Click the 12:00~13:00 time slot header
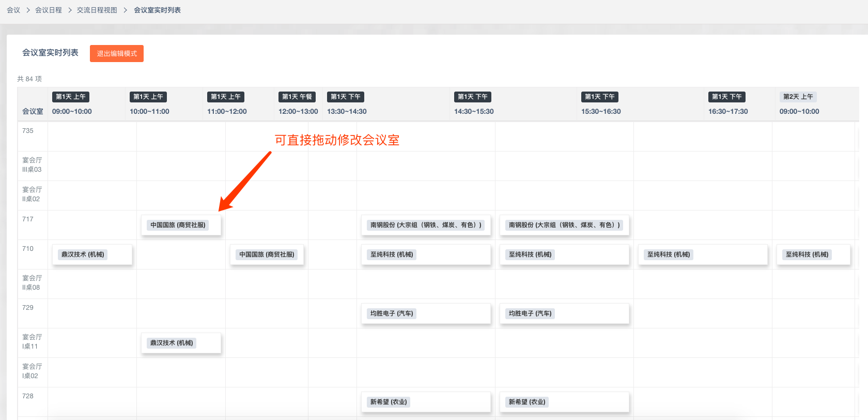 pyautogui.click(x=298, y=111)
